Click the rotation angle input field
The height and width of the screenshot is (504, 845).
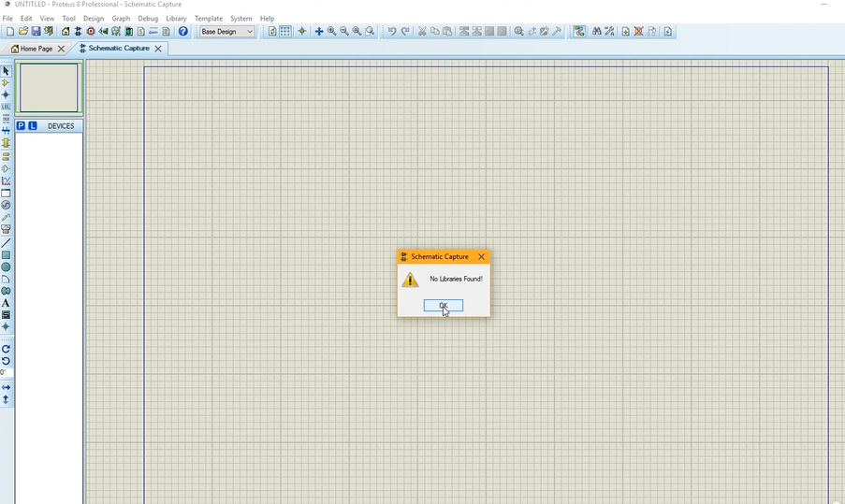(6, 372)
